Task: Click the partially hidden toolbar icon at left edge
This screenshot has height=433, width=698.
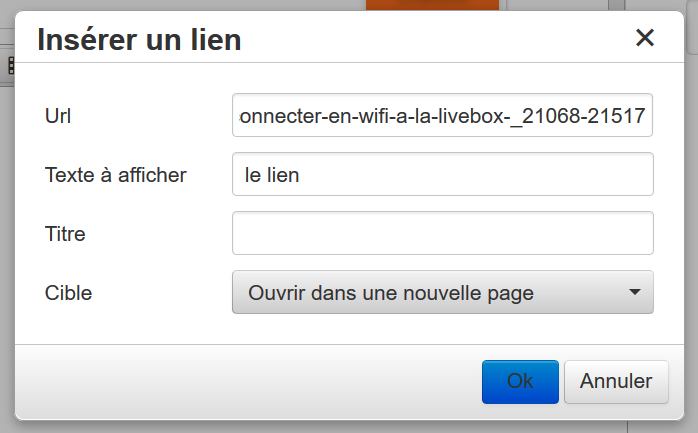Action: 9,65
